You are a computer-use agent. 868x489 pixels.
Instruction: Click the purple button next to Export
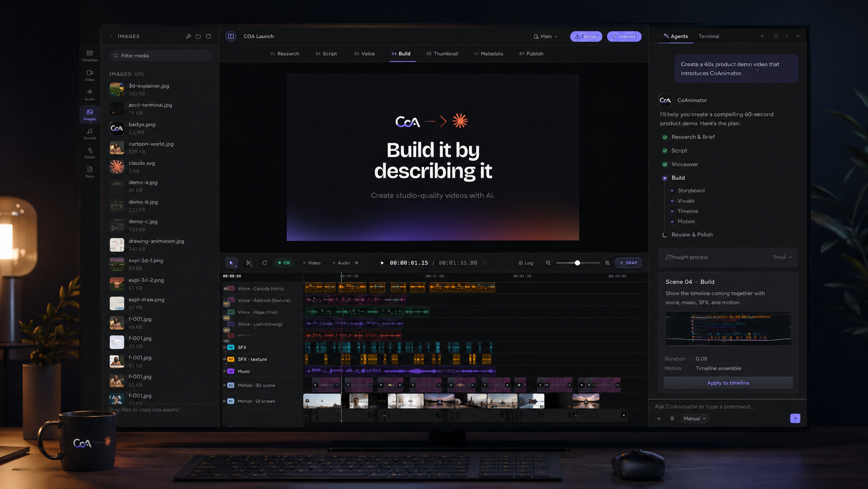point(624,36)
